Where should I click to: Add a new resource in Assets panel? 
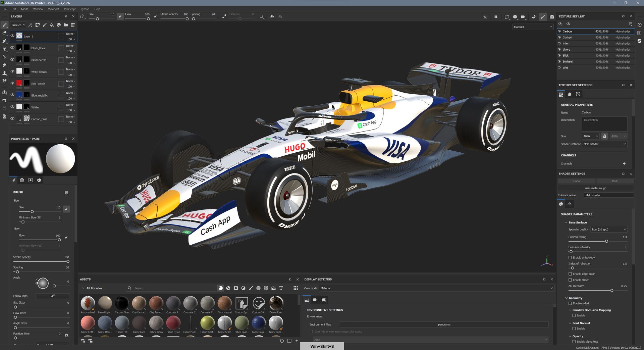click(x=297, y=341)
